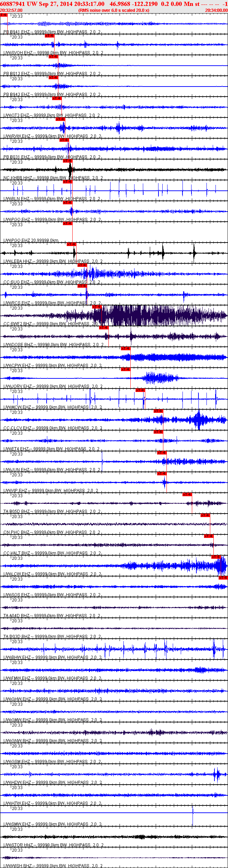Select the UW STOR HHZ station label
This screenshot has height=868, width=228.
54,845
